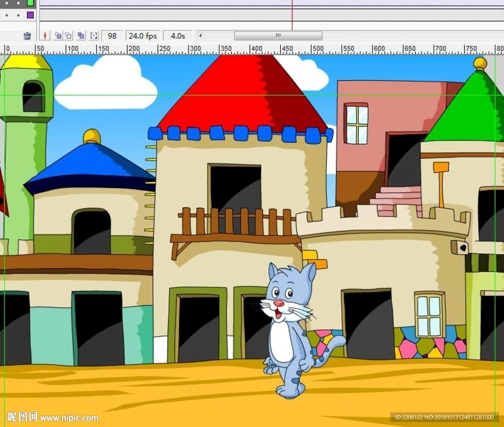Toggle visibility dot of the purple layer
The width and height of the screenshot is (504, 427).
click(x=6, y=15)
